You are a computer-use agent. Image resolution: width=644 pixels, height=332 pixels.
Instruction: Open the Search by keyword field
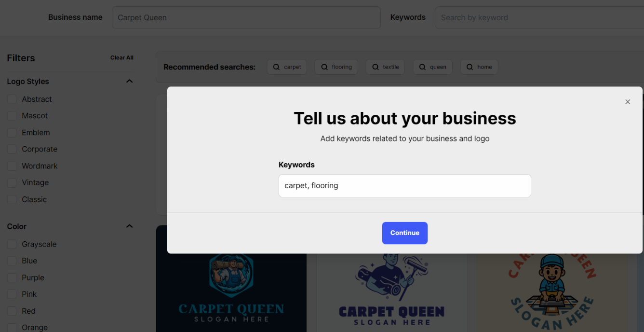click(x=539, y=17)
